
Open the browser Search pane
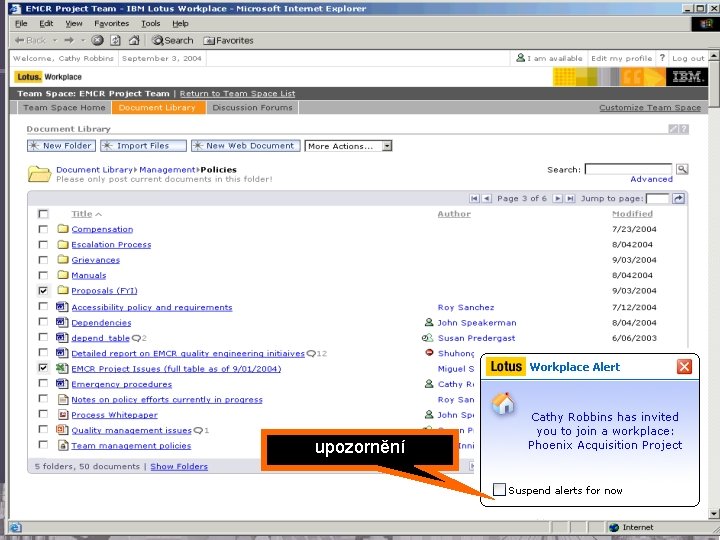coord(173,40)
